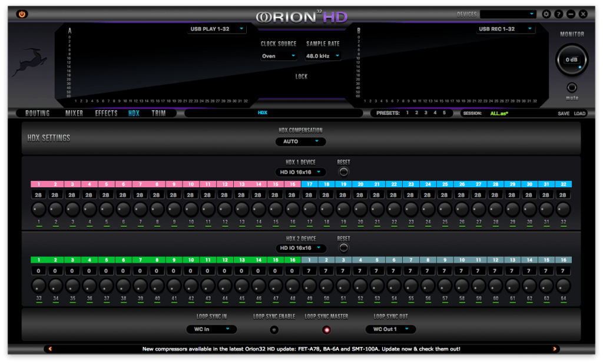Viewport: 603px width, 364px height.
Task: Click the value box above knob 8
Action: coord(157,195)
